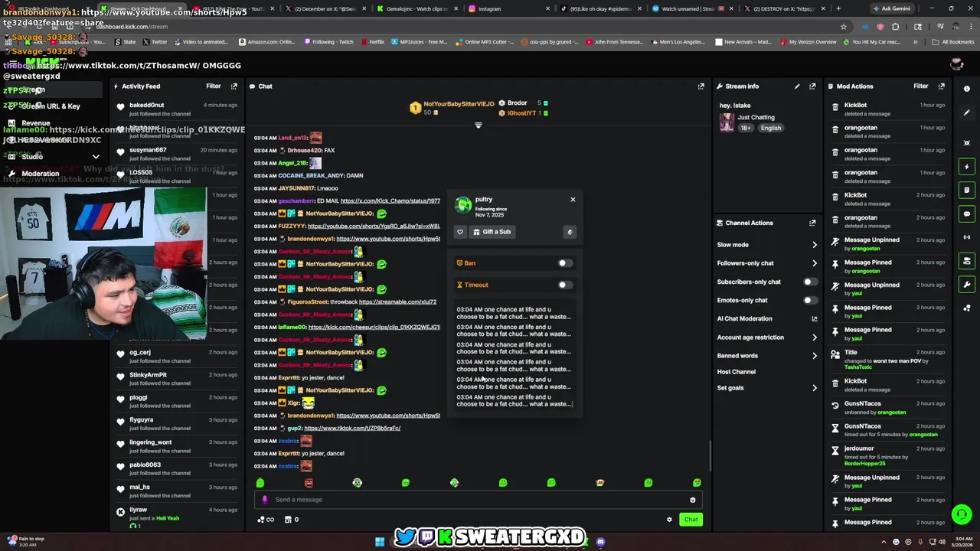980x551 pixels.
Task: Click Just Chatting category thumbnail
Action: click(726, 122)
